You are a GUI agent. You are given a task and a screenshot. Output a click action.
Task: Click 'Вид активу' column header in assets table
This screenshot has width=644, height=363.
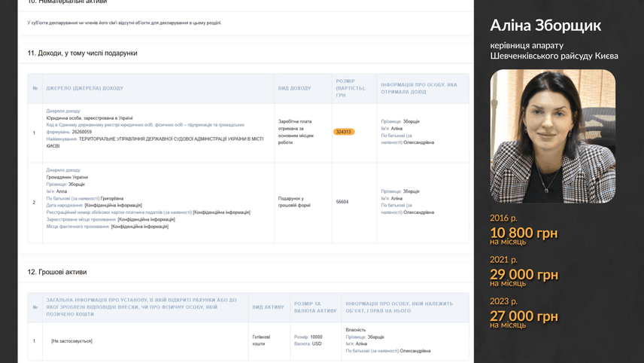click(x=268, y=307)
